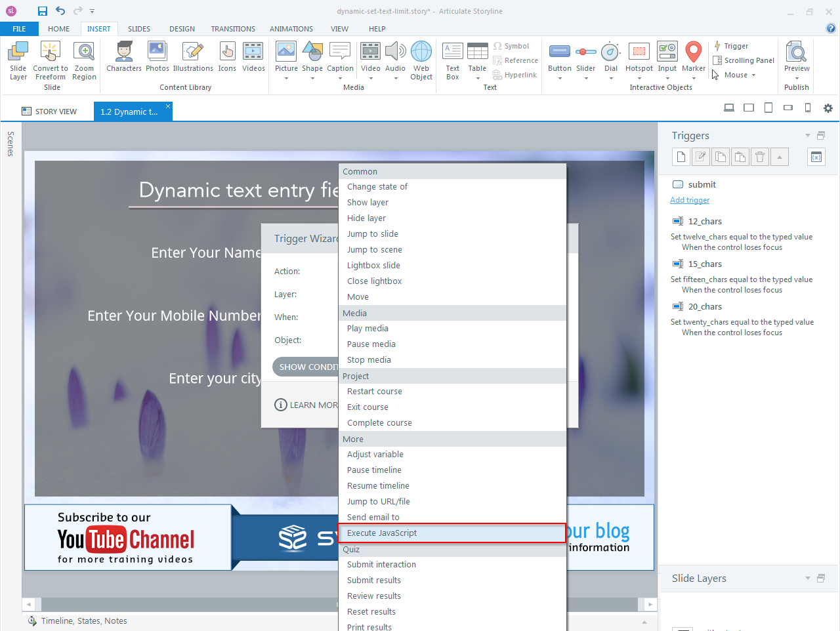Insert a Slider interactive object
840x631 pixels.
(x=586, y=56)
